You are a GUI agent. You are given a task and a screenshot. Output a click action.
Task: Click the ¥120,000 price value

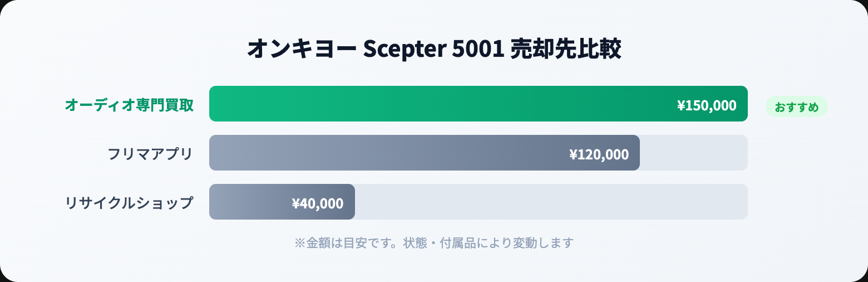tap(599, 154)
